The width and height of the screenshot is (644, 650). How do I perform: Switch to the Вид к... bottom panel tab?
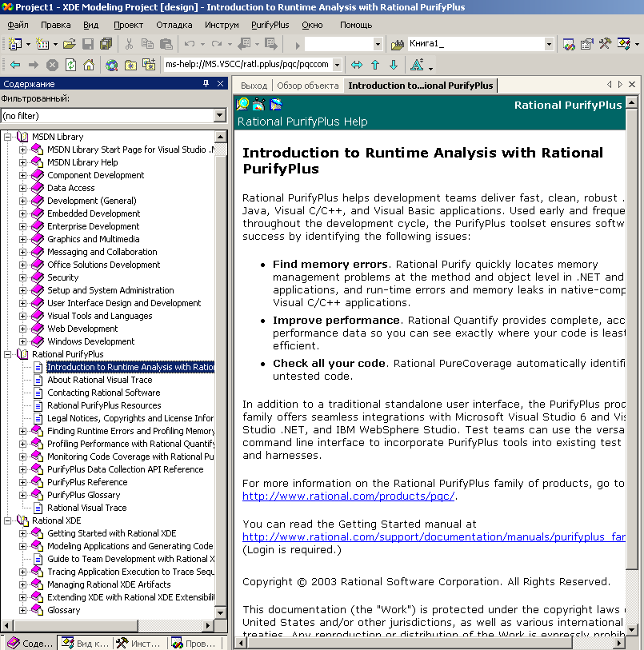(x=85, y=643)
